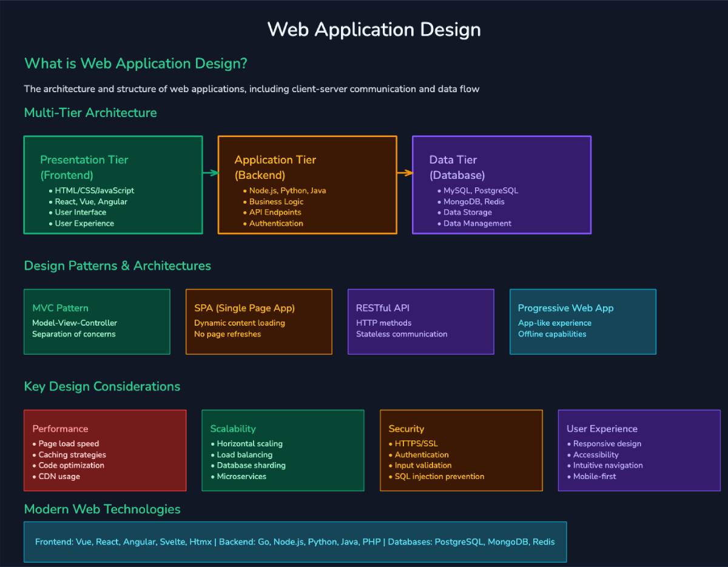
Task: Click the Performance consideration card
Action: [105, 450]
